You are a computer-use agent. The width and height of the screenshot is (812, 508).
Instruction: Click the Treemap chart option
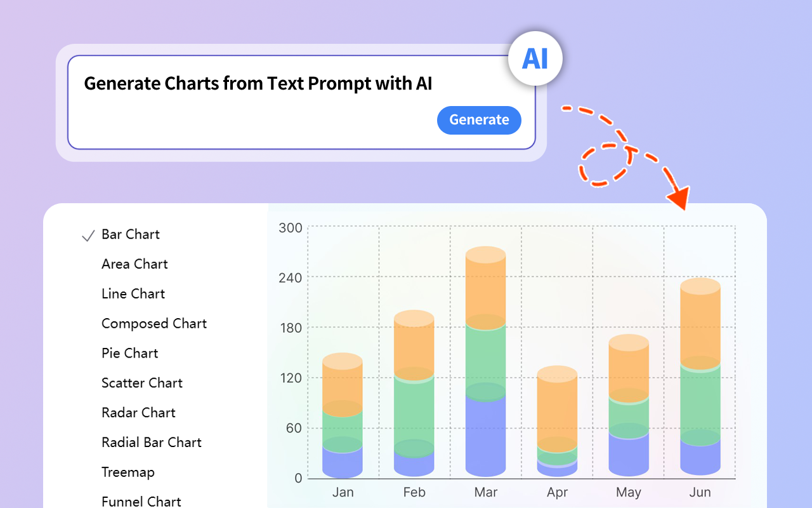[128, 473]
